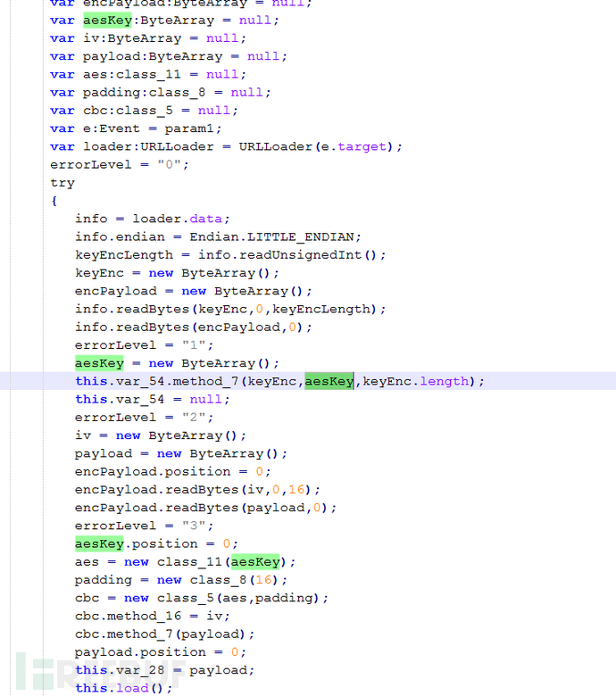
Task: Click the line 'encPayload.readBytes(payload,0);'
Action: (205, 508)
